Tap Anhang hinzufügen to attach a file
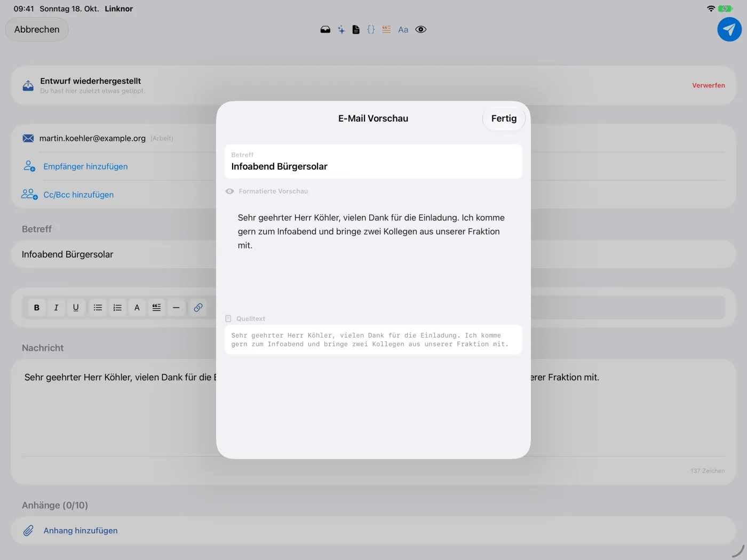This screenshot has height=560, width=747. pos(81,531)
